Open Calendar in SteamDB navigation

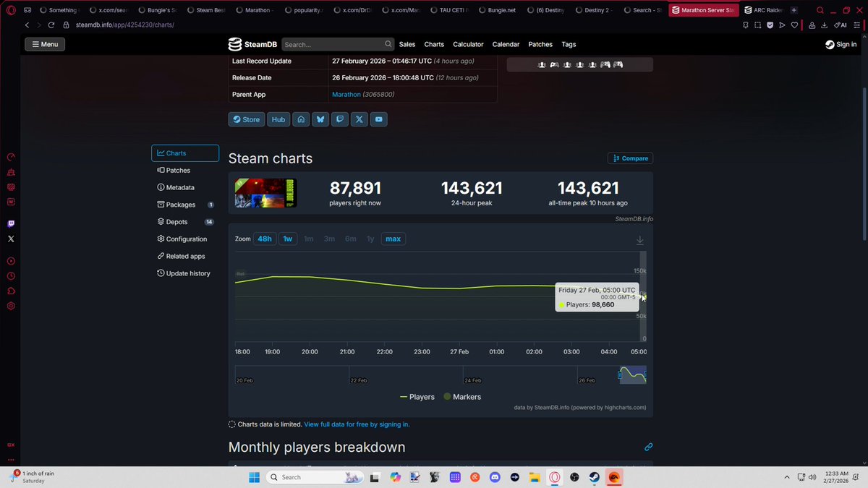506,44
